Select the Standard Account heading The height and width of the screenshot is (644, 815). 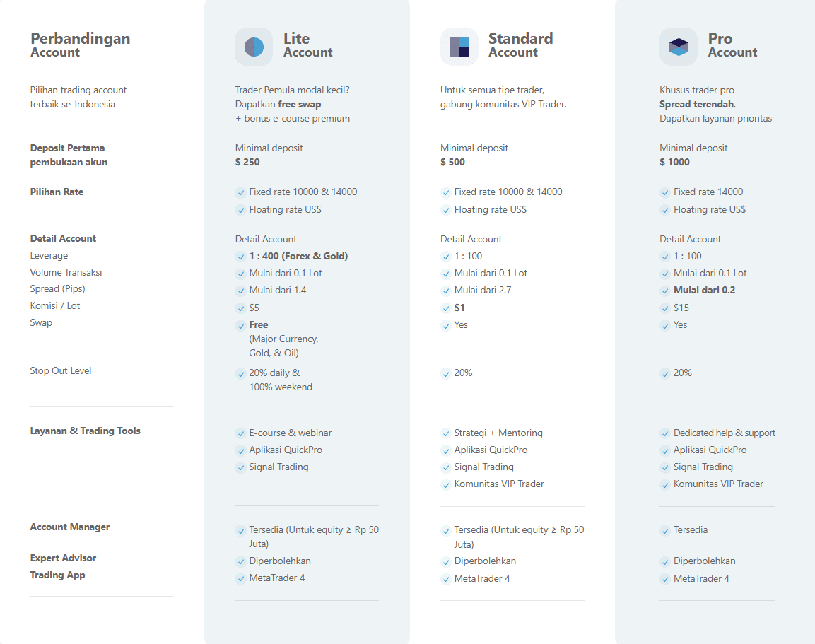520,45
